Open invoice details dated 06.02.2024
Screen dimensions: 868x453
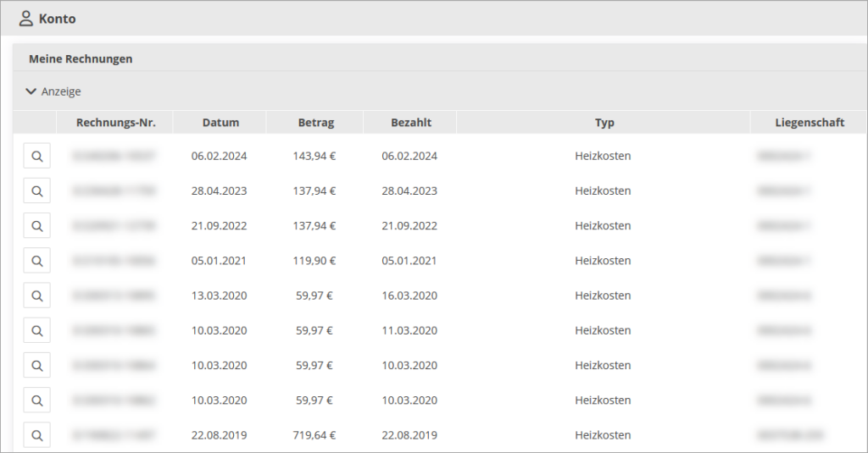(36, 157)
